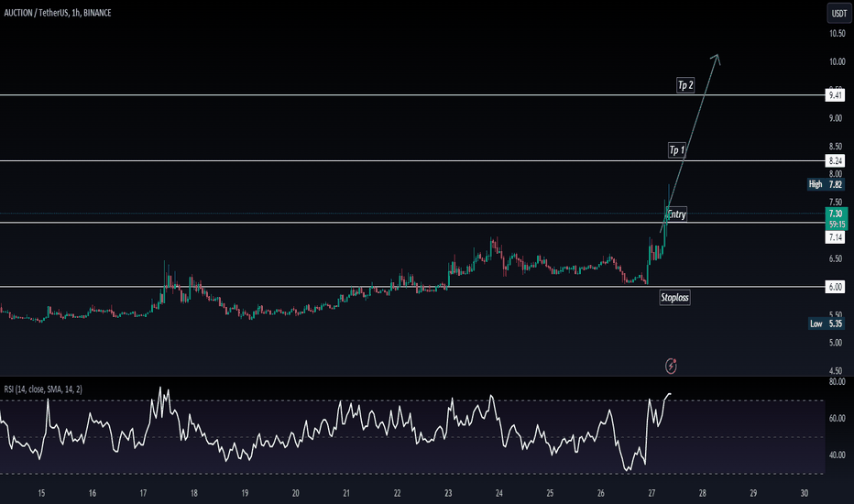Select the Tp 1 label
The width and height of the screenshot is (854, 504).
(x=677, y=150)
